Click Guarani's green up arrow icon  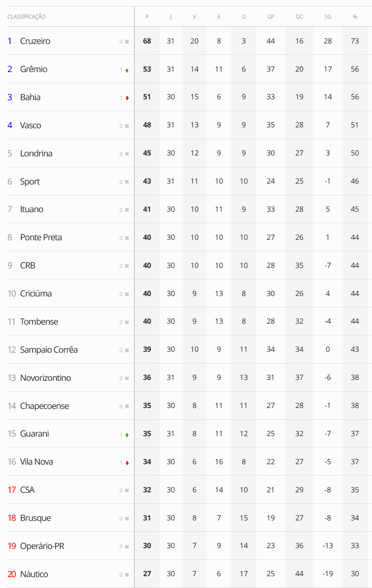127,435
